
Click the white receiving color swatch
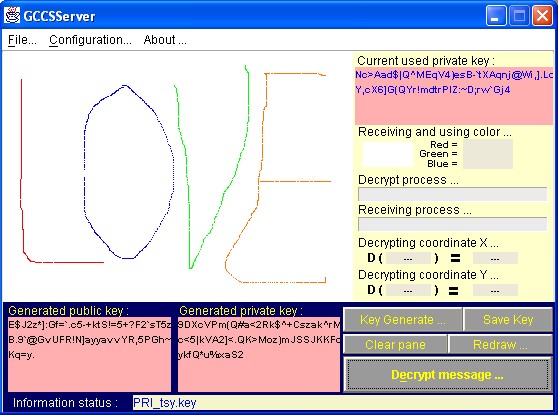click(x=388, y=154)
